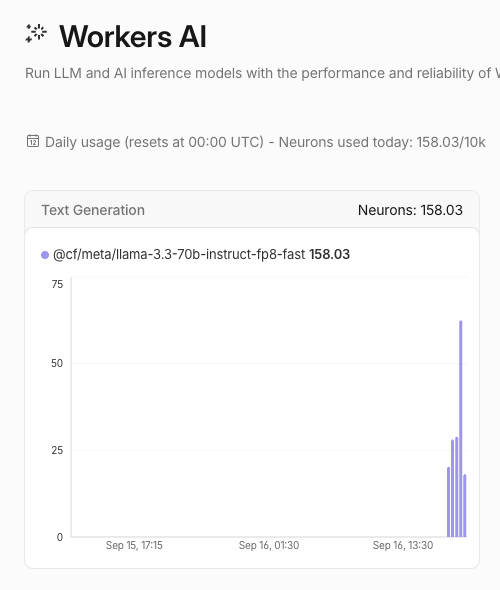
Task: Click the Sep 16, 13:30 axis label
Action: pos(403,545)
